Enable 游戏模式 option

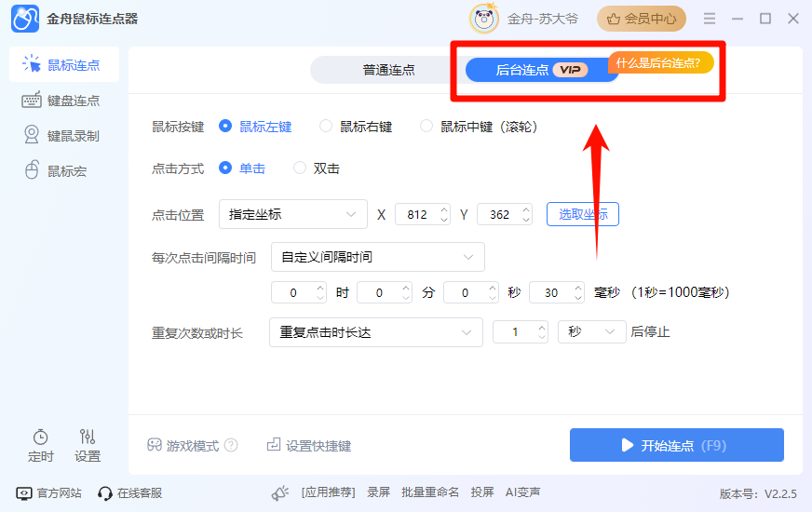pyautogui.click(x=183, y=445)
